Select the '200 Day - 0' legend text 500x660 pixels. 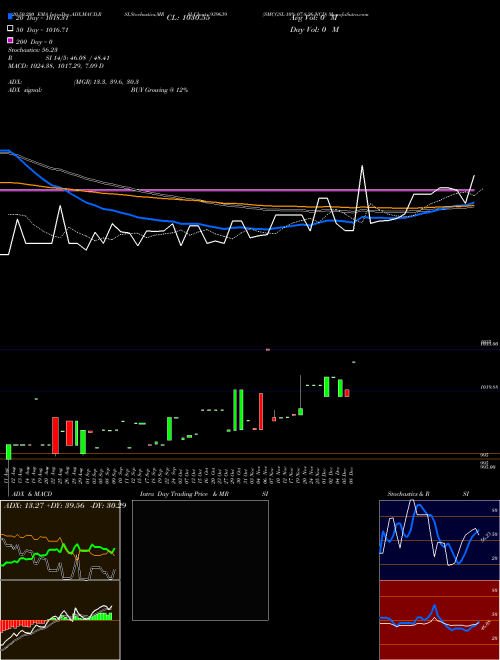click(x=34, y=42)
